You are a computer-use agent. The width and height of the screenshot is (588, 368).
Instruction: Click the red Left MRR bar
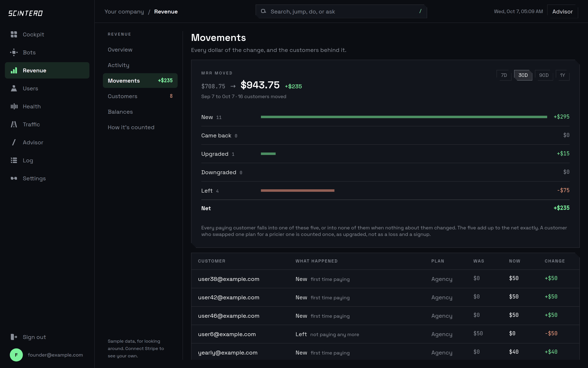click(297, 190)
